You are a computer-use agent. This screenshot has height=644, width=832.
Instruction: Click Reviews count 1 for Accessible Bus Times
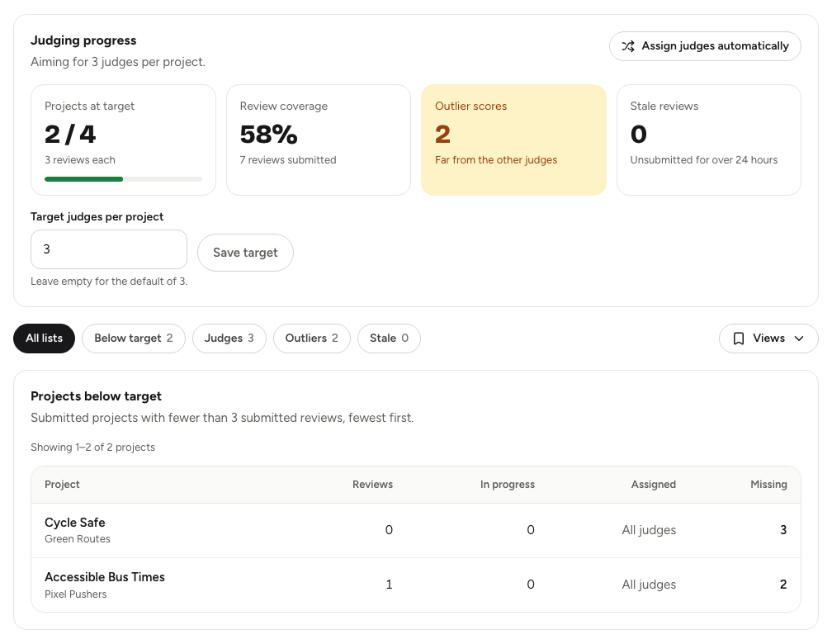(x=389, y=585)
